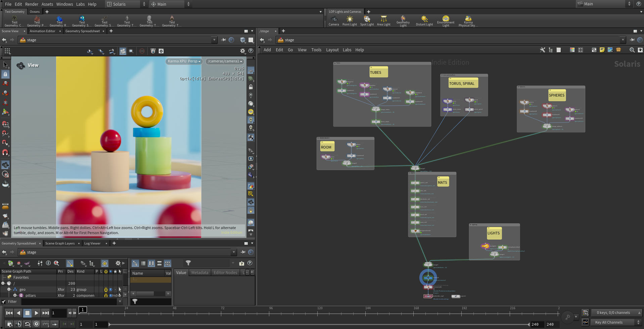
Task: Select the Area Light shelf icon
Action: (383, 21)
